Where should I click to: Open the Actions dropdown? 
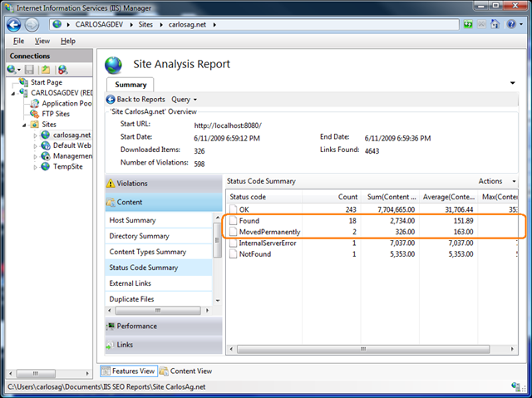497,181
